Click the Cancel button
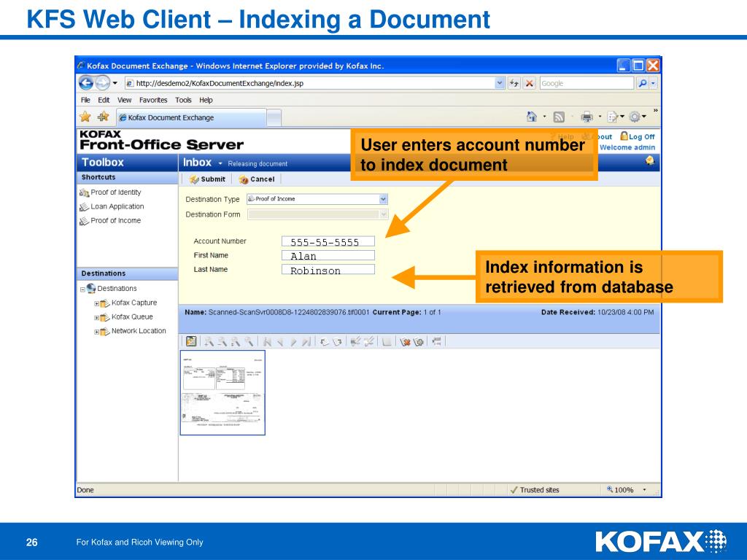747x560 pixels. pos(257,179)
